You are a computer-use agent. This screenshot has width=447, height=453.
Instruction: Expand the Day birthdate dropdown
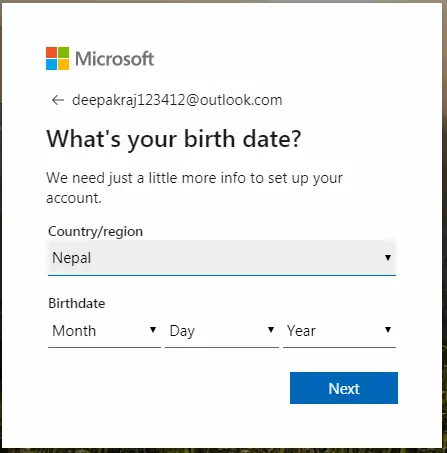222,331
